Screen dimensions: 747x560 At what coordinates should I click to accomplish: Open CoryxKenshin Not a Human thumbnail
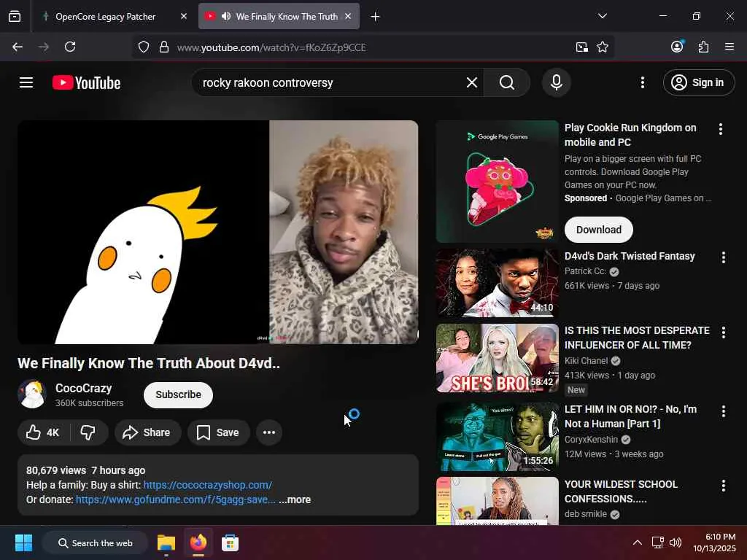pos(498,437)
